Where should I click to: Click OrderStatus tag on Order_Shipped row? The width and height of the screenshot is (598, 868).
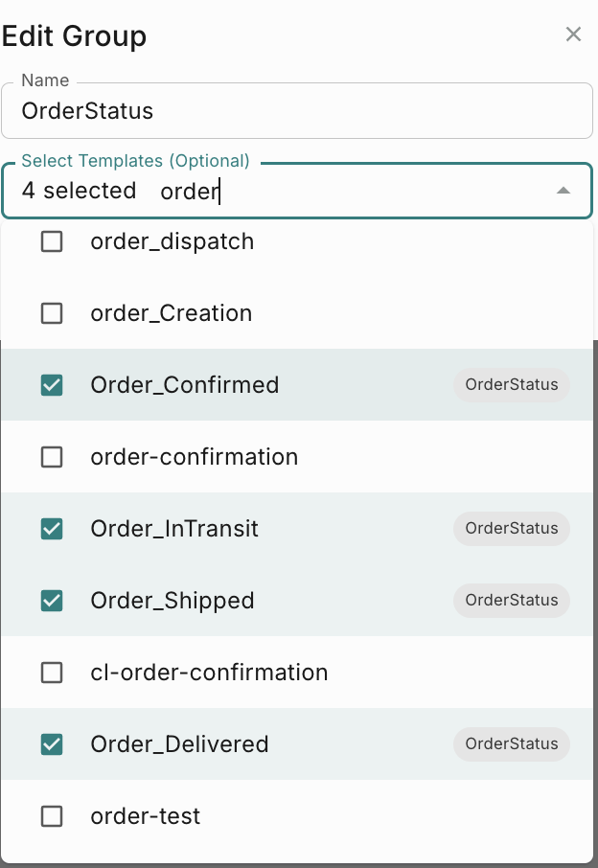click(512, 601)
